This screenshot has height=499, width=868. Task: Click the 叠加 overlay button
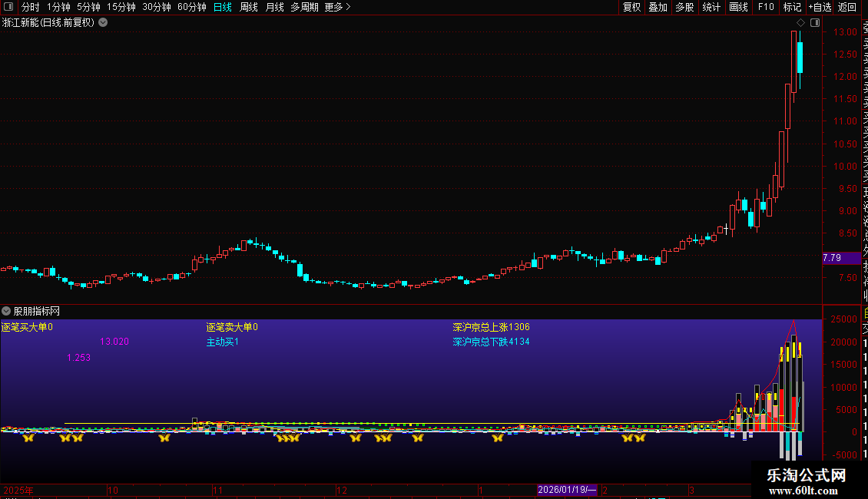pyautogui.click(x=658, y=7)
